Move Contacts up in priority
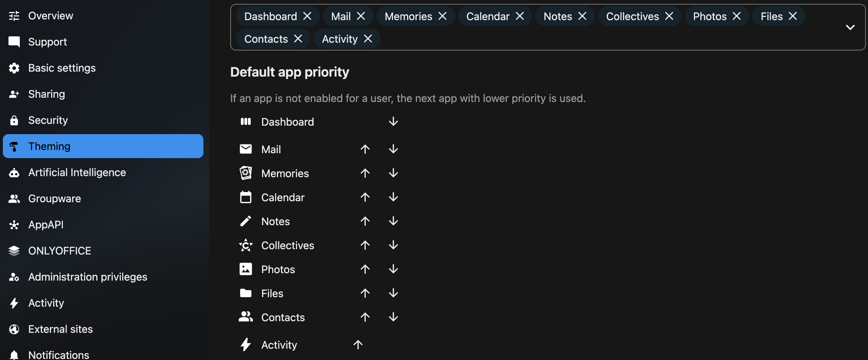The width and height of the screenshot is (868, 360). (365, 317)
